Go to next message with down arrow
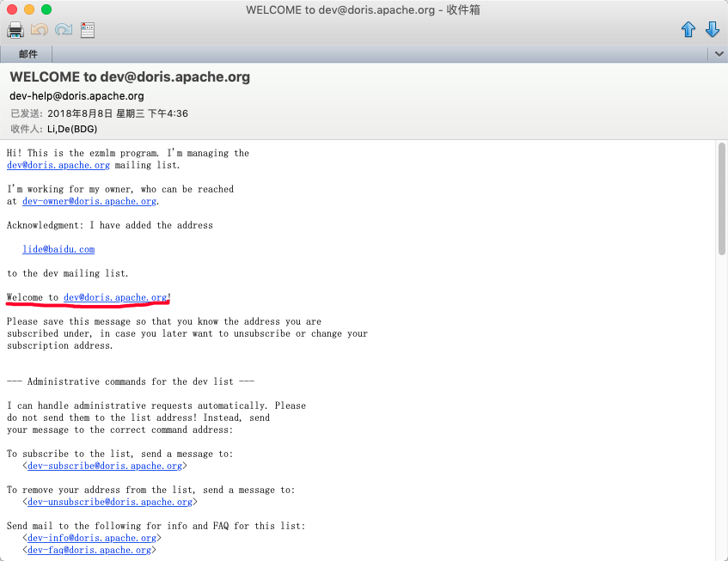This screenshot has height=561, width=728. (712, 30)
